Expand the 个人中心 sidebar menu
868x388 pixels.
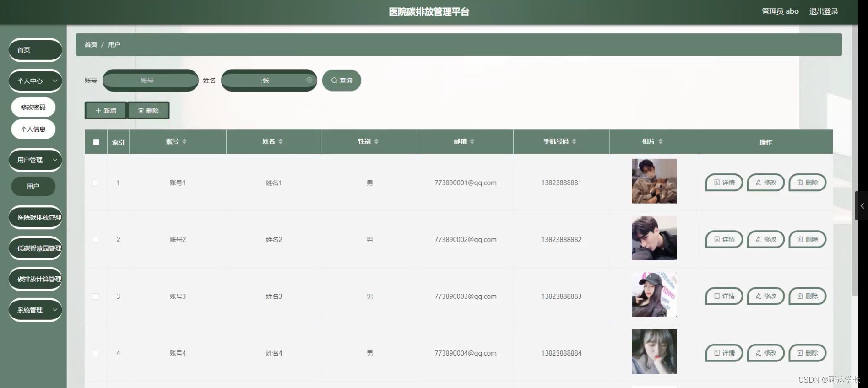[x=35, y=81]
